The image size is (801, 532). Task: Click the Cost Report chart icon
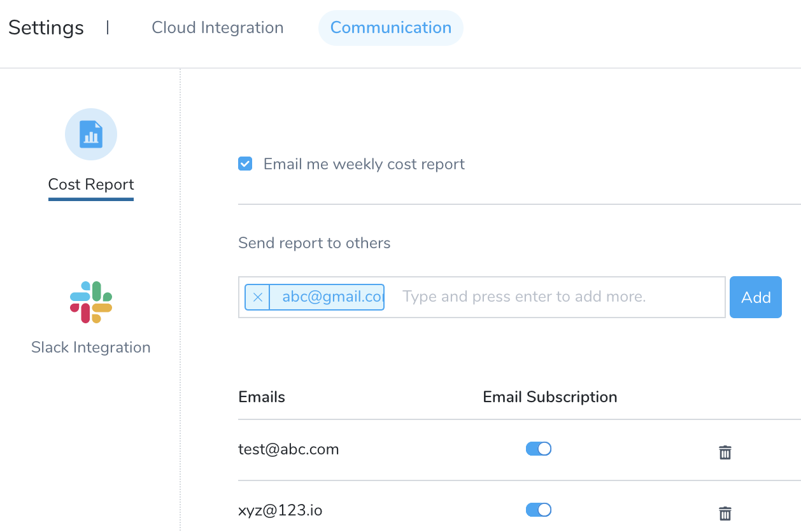click(x=91, y=134)
